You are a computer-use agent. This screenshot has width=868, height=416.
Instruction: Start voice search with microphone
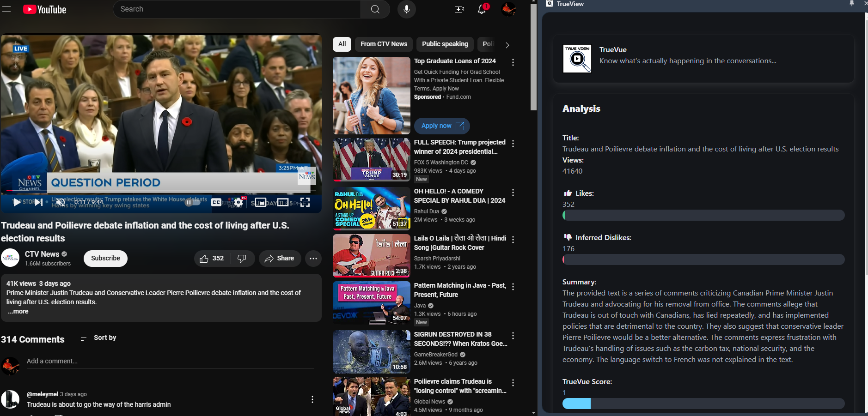tap(407, 9)
